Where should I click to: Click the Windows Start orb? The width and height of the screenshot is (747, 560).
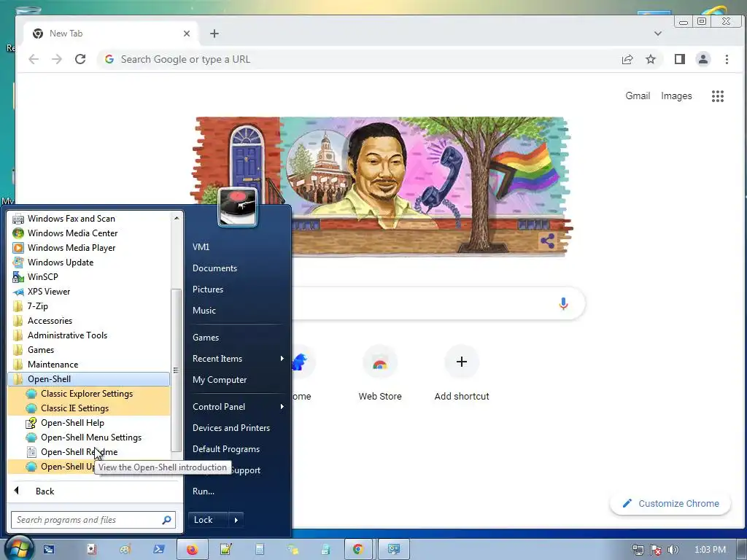18,548
